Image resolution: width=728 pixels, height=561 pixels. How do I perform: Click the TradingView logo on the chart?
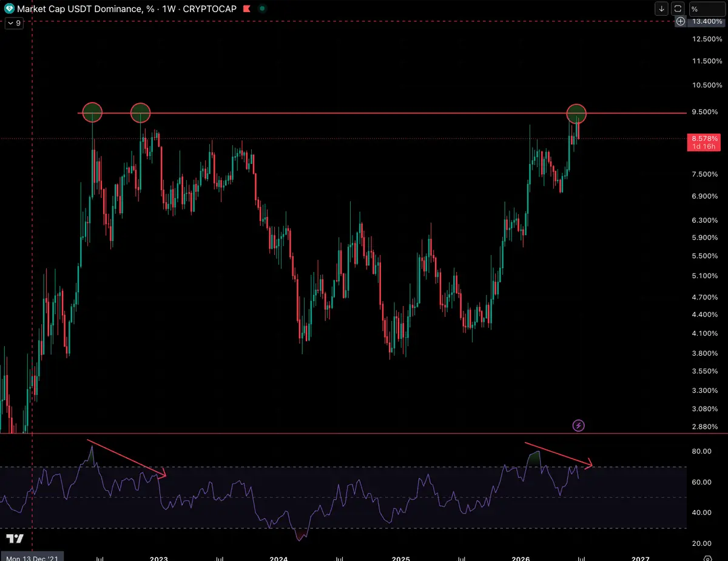tap(15, 539)
